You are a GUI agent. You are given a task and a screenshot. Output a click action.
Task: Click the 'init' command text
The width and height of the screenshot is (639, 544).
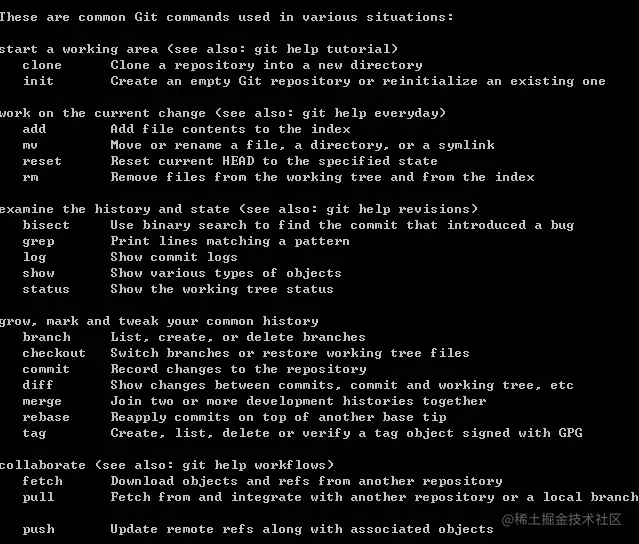tap(38, 81)
